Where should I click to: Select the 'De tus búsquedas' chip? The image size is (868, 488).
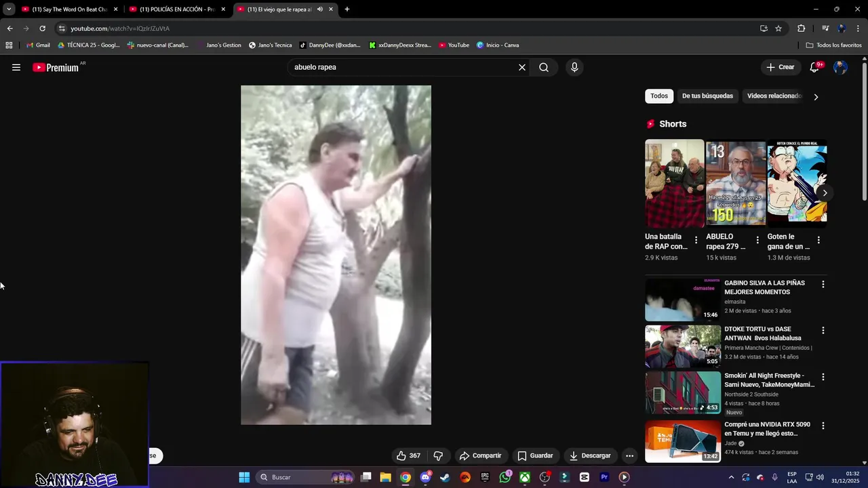click(707, 96)
